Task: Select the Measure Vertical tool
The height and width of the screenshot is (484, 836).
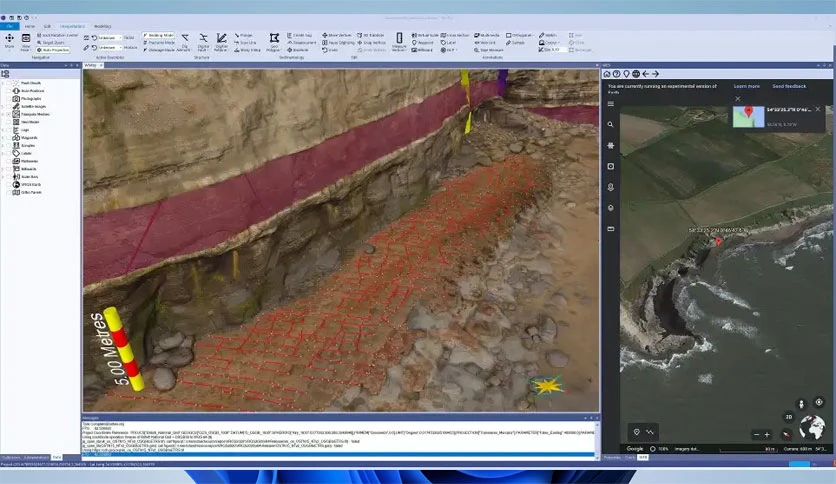Action: [399, 42]
